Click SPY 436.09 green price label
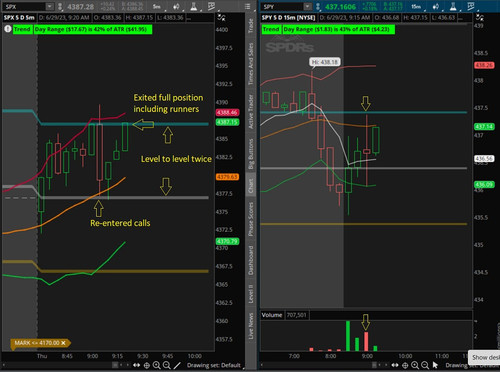500x372 pixels. [x=484, y=185]
